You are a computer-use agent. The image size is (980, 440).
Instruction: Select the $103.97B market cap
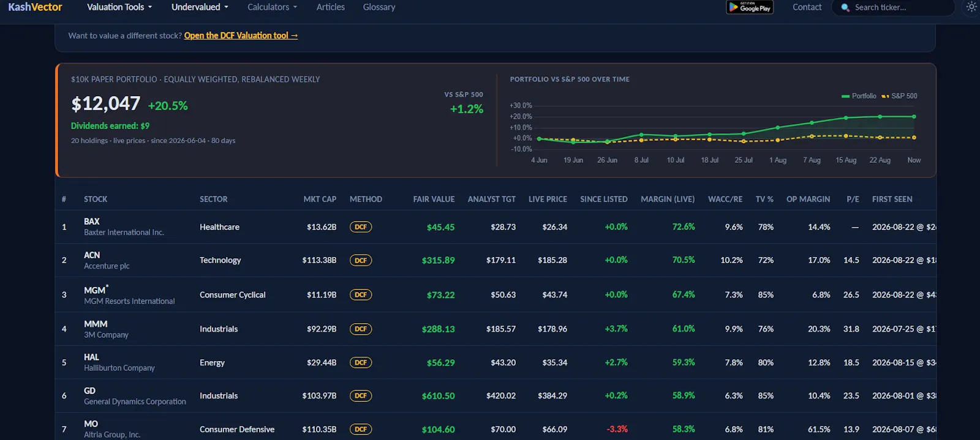[319, 396]
